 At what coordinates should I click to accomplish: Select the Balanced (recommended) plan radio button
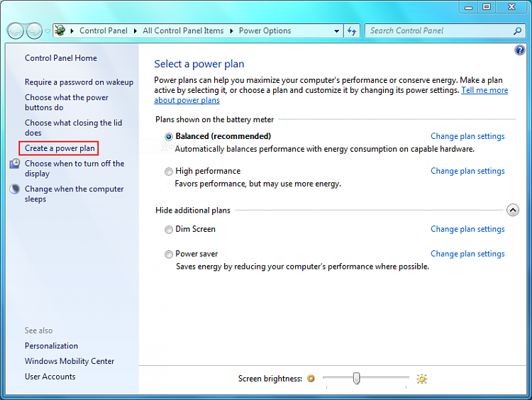[x=169, y=137]
